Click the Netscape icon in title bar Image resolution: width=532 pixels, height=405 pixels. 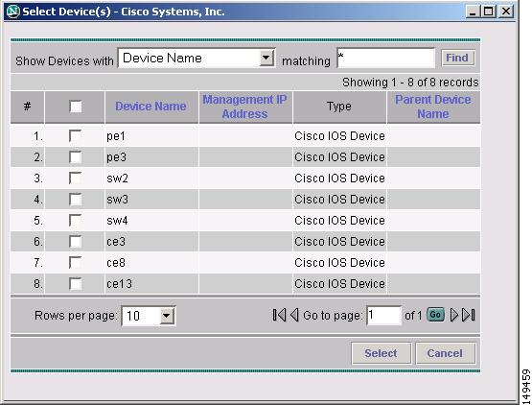tap(12, 12)
